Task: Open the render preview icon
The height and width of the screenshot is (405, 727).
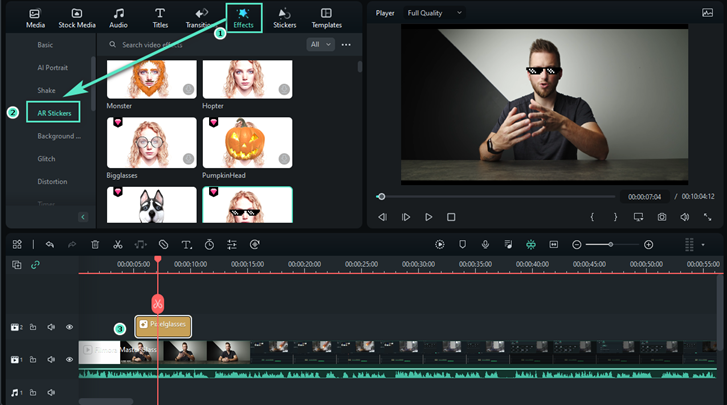Action: [440, 244]
